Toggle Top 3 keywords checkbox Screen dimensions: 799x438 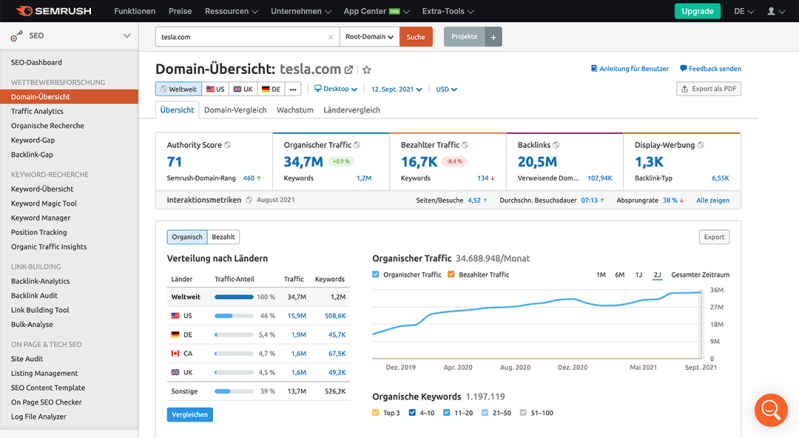pyautogui.click(x=376, y=413)
